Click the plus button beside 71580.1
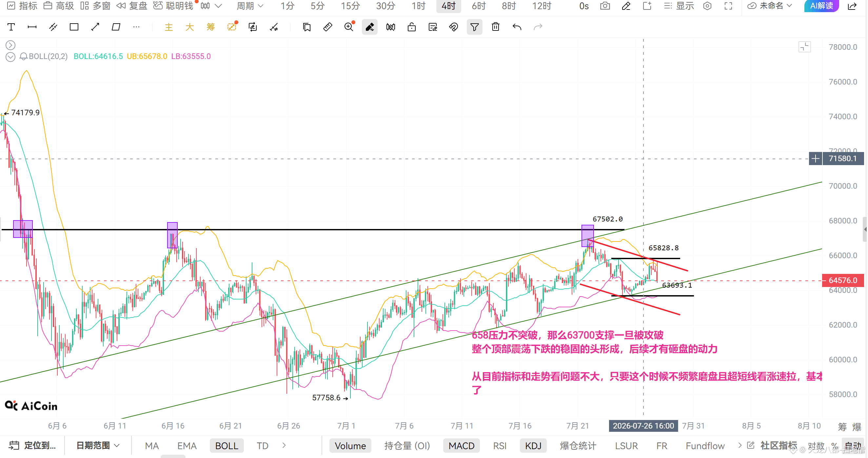This screenshot has height=458, width=868. click(x=816, y=159)
